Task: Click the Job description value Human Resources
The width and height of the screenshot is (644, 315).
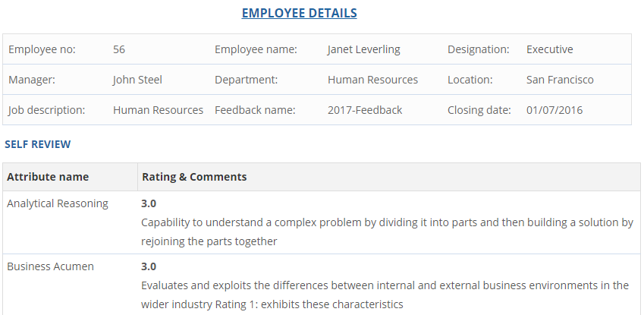Action: coord(158,110)
